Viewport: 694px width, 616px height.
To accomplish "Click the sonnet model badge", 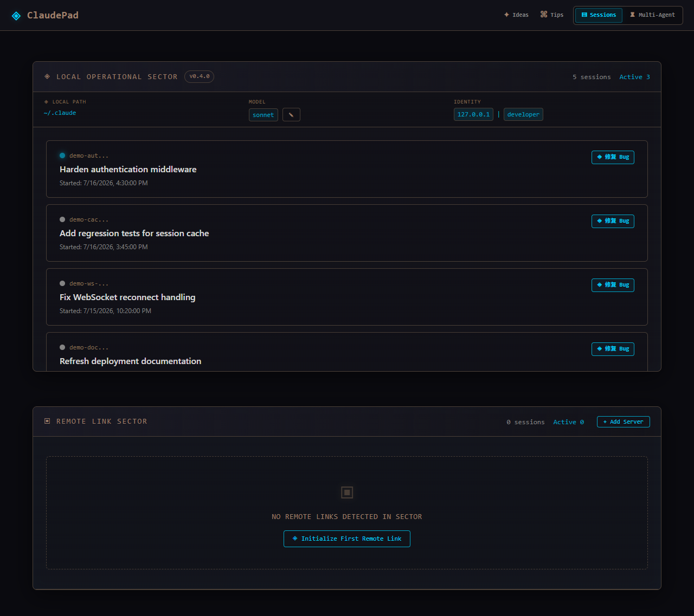I will point(264,115).
